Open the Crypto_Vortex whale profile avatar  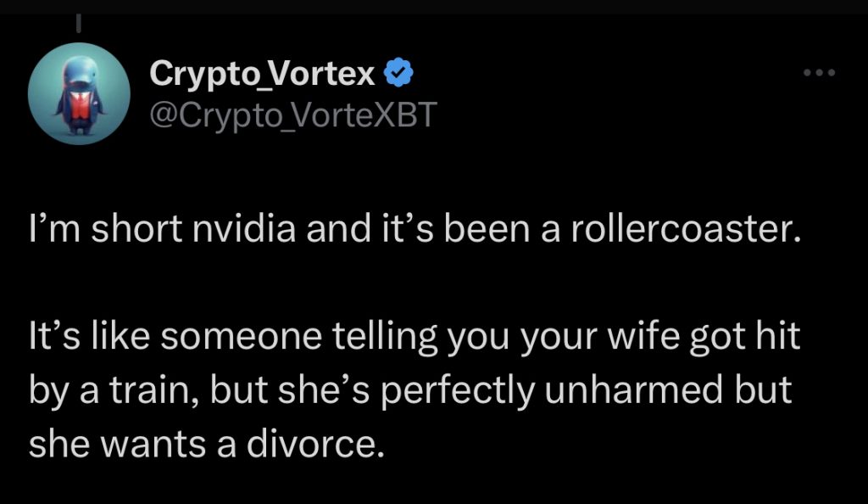coord(79,93)
